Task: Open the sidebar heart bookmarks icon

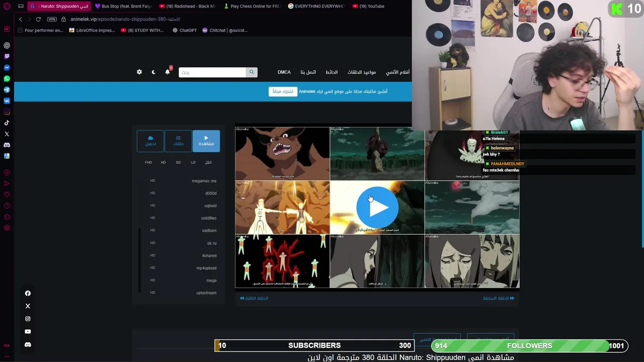Action: 7,195
